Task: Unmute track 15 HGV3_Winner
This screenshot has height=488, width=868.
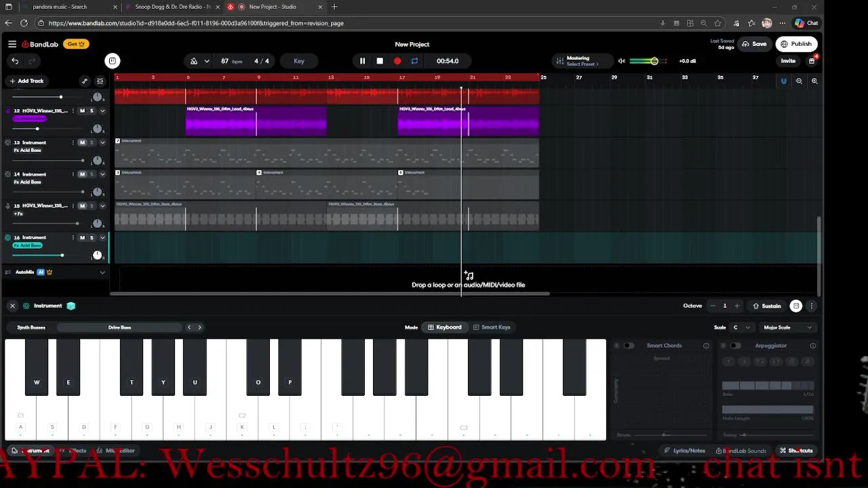Action: click(x=82, y=206)
